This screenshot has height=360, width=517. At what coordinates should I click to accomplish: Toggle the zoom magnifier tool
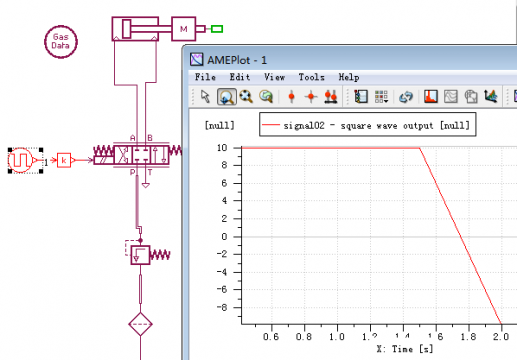[x=227, y=97]
